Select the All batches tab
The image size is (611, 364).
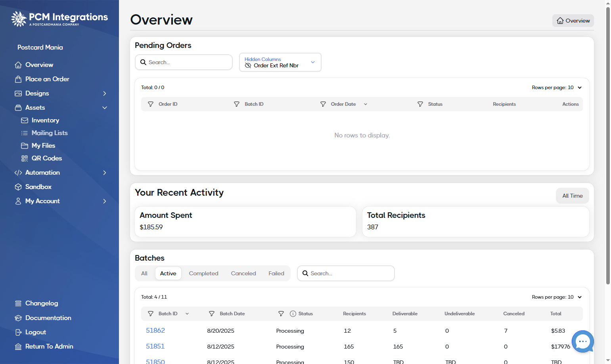(144, 273)
